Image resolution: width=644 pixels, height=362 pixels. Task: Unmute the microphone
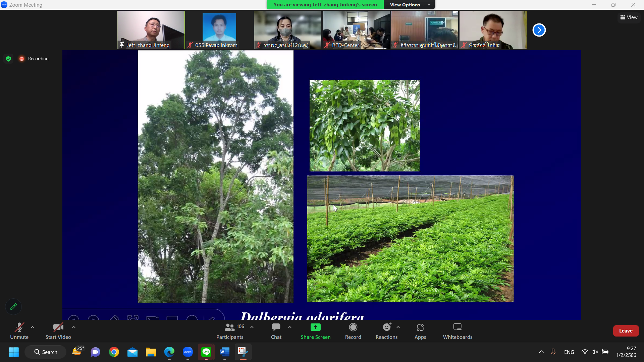tap(19, 330)
